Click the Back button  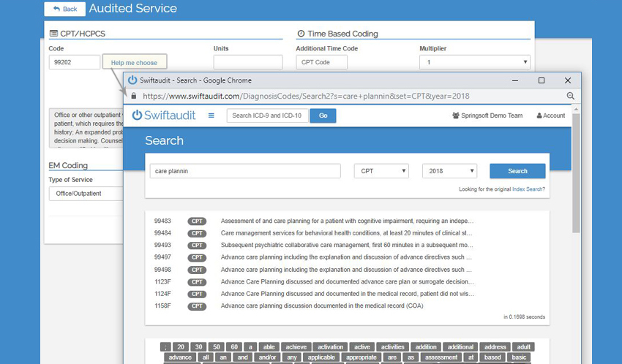[x=64, y=9]
